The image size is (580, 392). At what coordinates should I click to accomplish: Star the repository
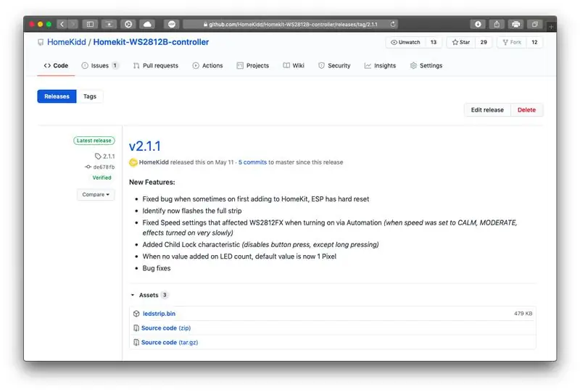[x=461, y=42]
